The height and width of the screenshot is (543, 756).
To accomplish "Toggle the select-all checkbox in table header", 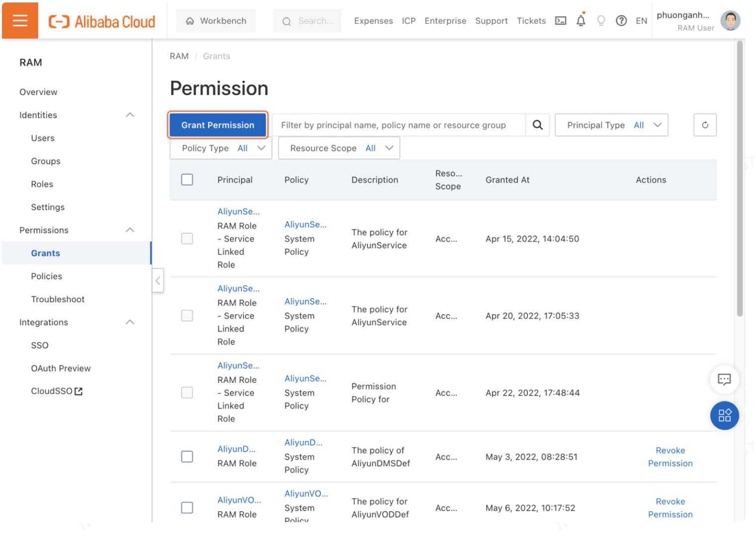I will tap(187, 180).
